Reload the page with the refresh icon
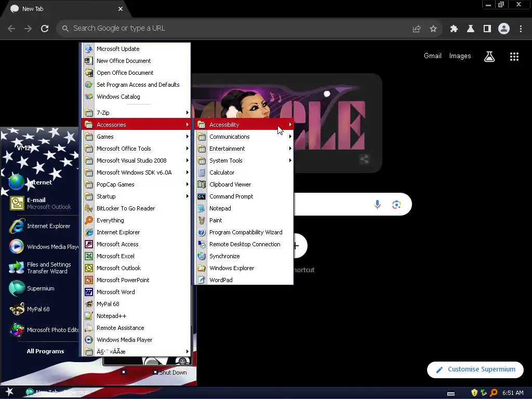The height and width of the screenshot is (399, 532). [45, 29]
